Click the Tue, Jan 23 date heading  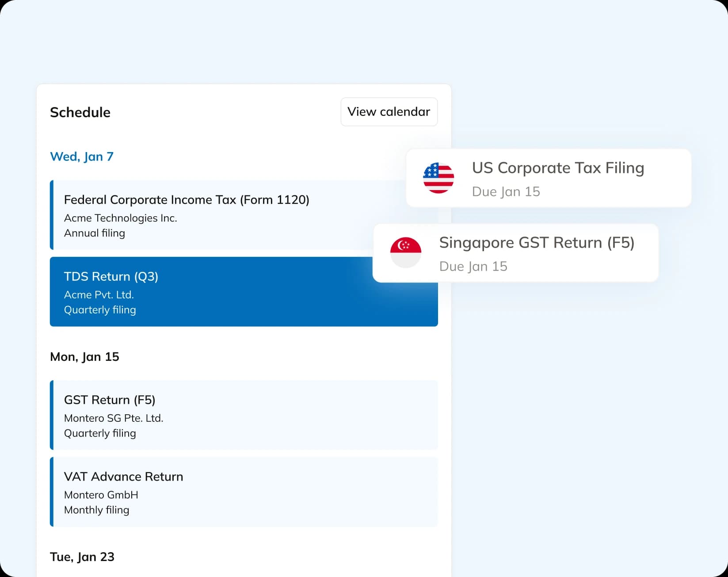coord(82,557)
